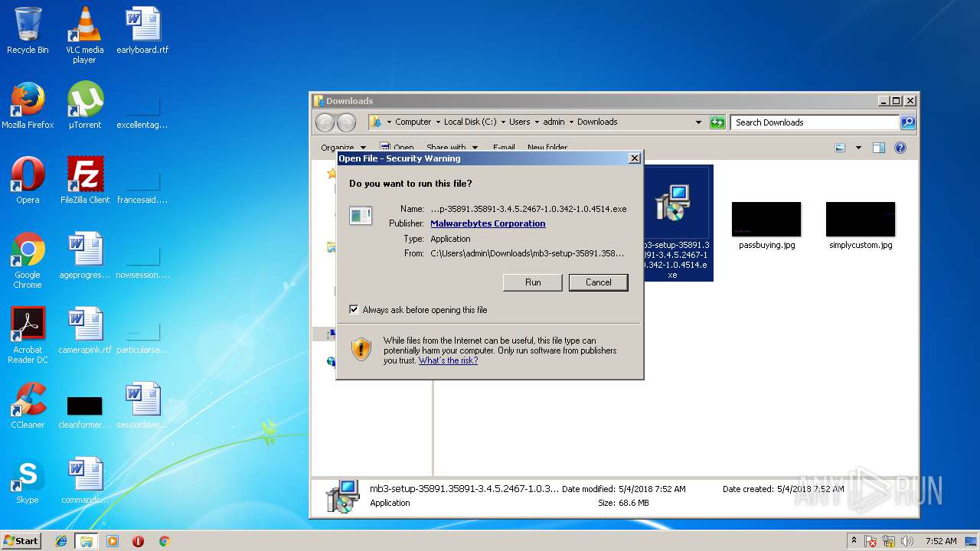
Task: Select the sessionlaws document icon
Action: click(142, 406)
